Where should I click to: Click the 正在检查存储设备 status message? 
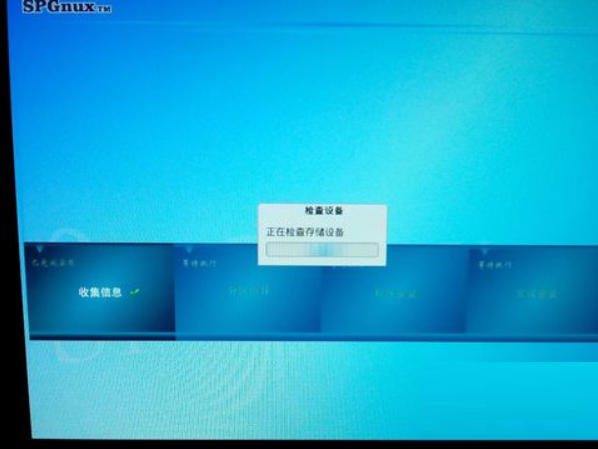click(305, 232)
